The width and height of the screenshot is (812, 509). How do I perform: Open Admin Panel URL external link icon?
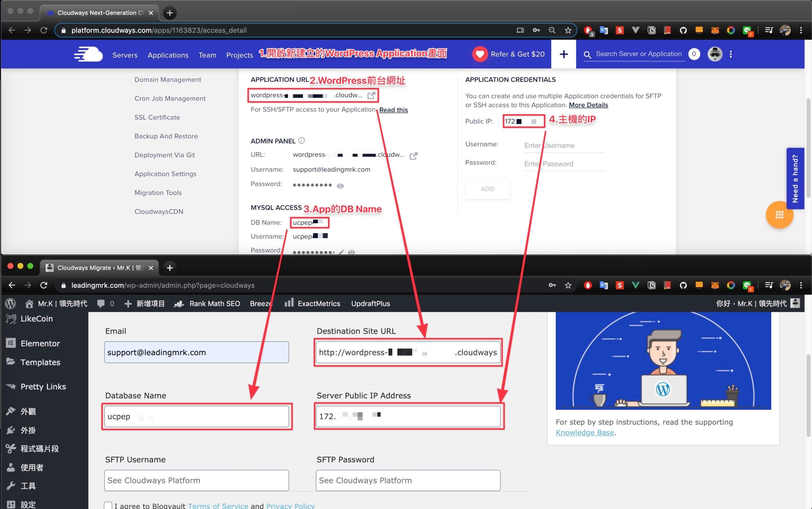[413, 156]
